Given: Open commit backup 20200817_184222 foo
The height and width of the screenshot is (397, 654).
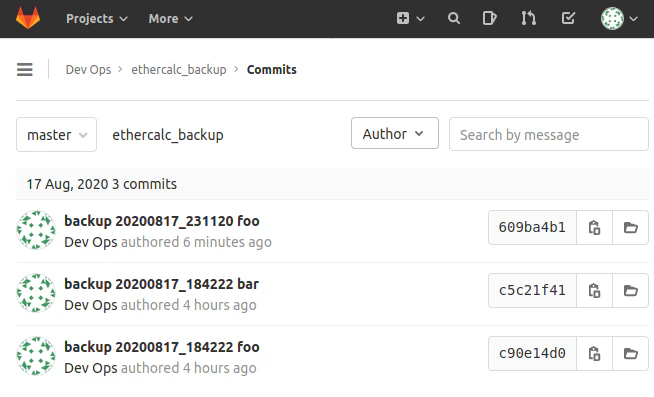Looking at the screenshot, I should click(162, 347).
